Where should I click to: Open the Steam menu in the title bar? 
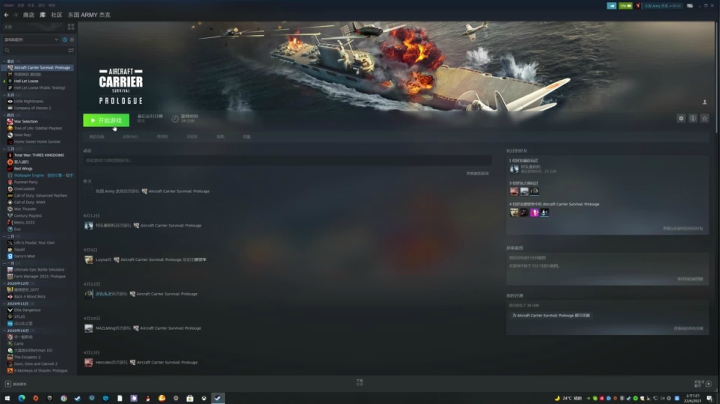click(9, 6)
